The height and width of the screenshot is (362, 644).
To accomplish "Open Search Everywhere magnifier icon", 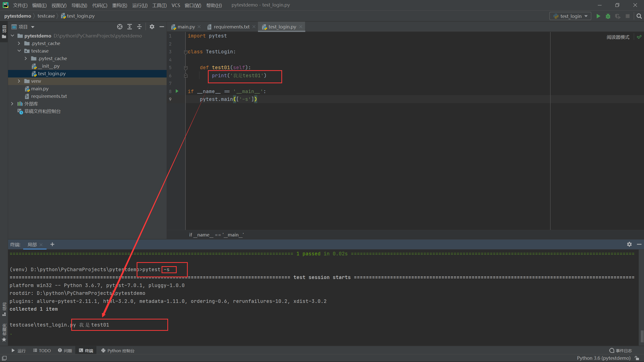I will pyautogui.click(x=639, y=16).
